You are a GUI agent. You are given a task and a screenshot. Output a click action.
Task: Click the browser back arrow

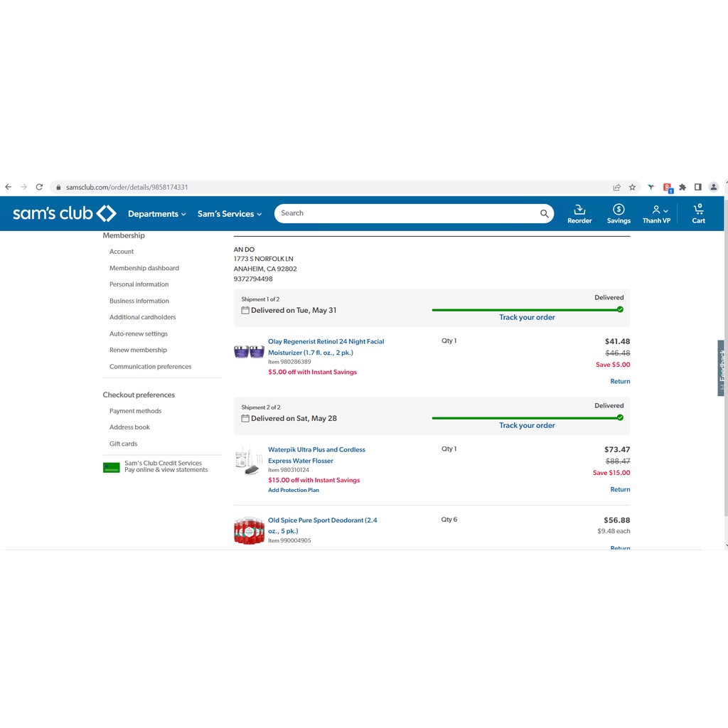point(9,187)
